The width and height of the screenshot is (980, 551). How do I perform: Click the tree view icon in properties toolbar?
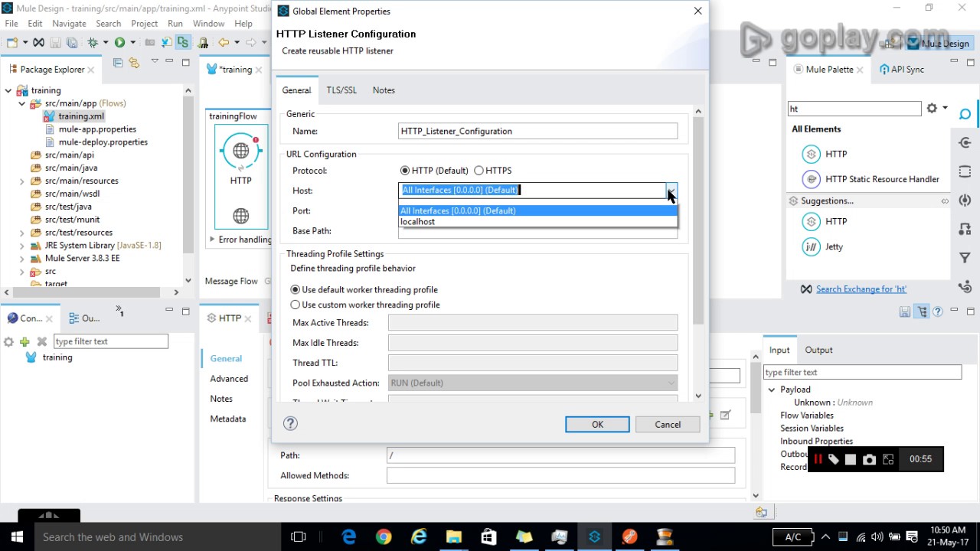click(922, 311)
